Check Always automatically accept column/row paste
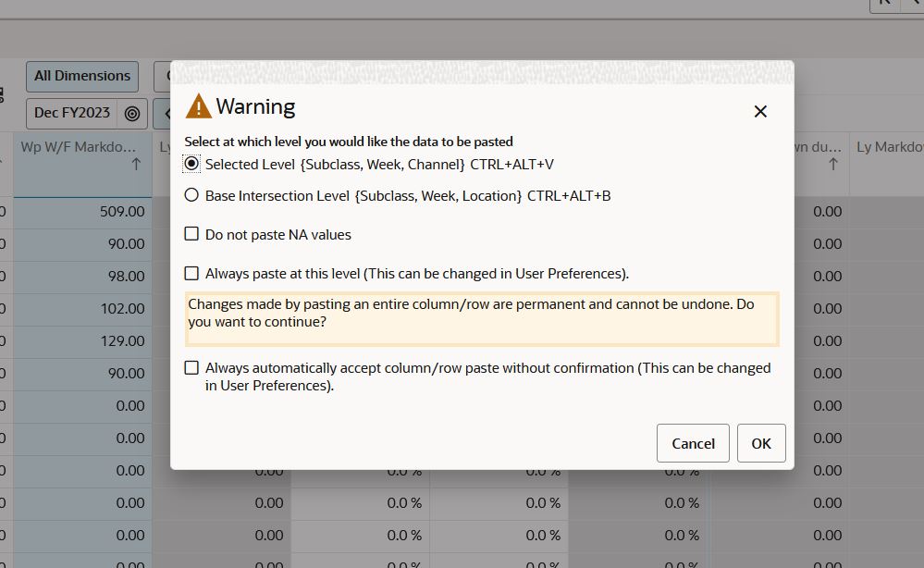The height and width of the screenshot is (568, 924). point(191,367)
